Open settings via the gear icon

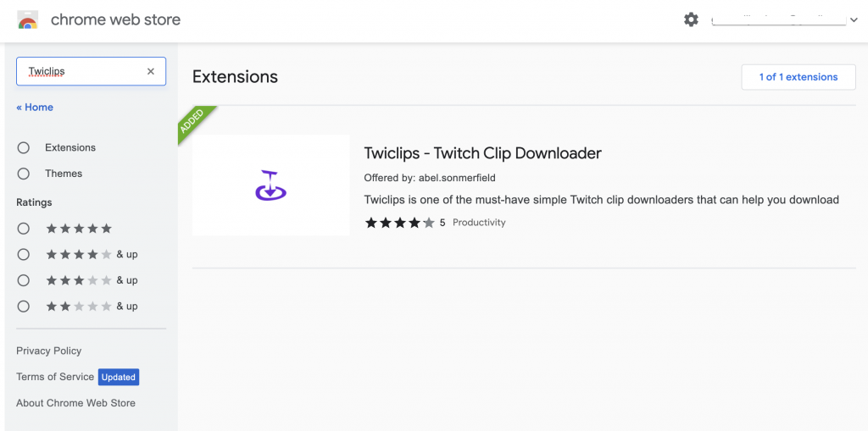691,20
